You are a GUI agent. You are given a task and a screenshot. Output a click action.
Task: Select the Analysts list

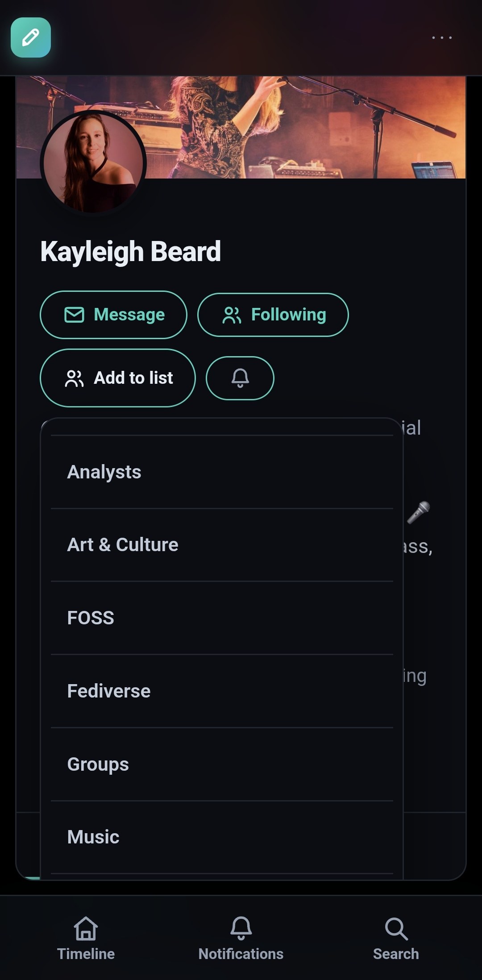[x=222, y=472]
